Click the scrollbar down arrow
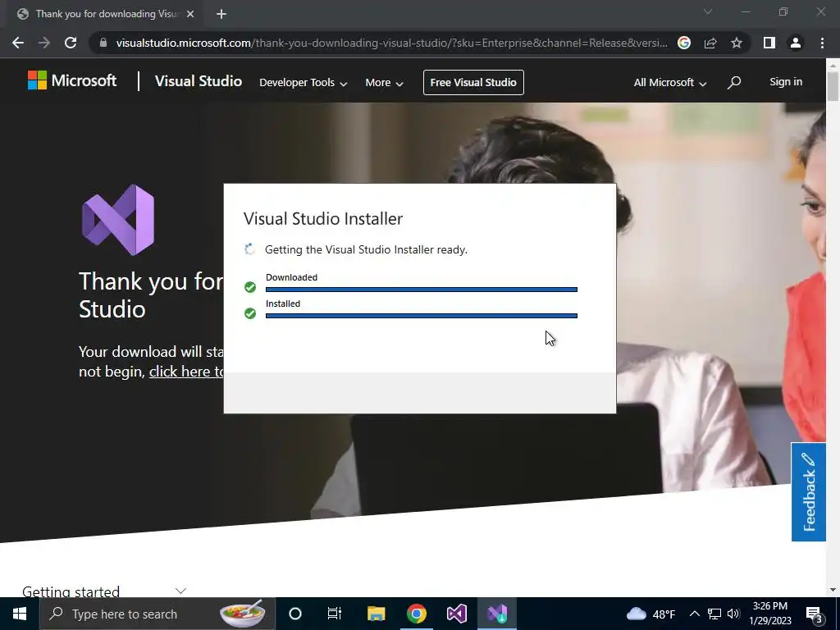The image size is (840, 630). coord(833,590)
